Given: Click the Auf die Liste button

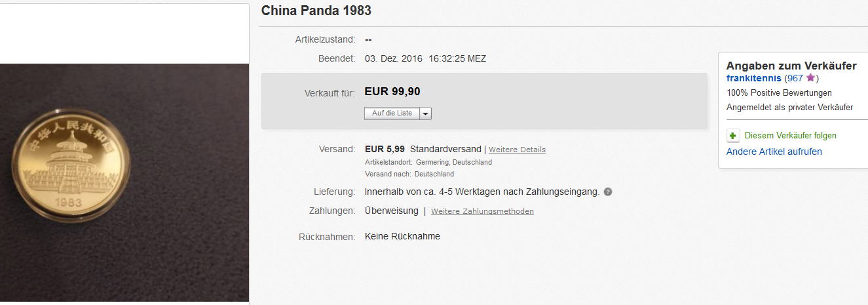Looking at the screenshot, I should point(392,113).
